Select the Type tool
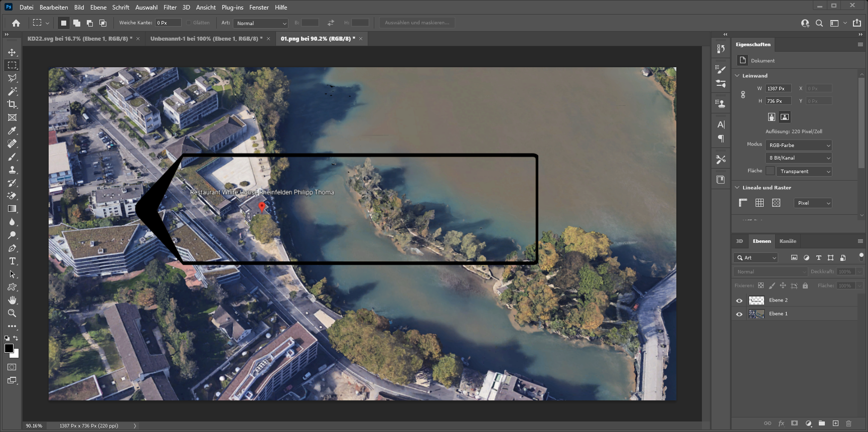Viewport: 868px width, 432px height. pos(12,261)
